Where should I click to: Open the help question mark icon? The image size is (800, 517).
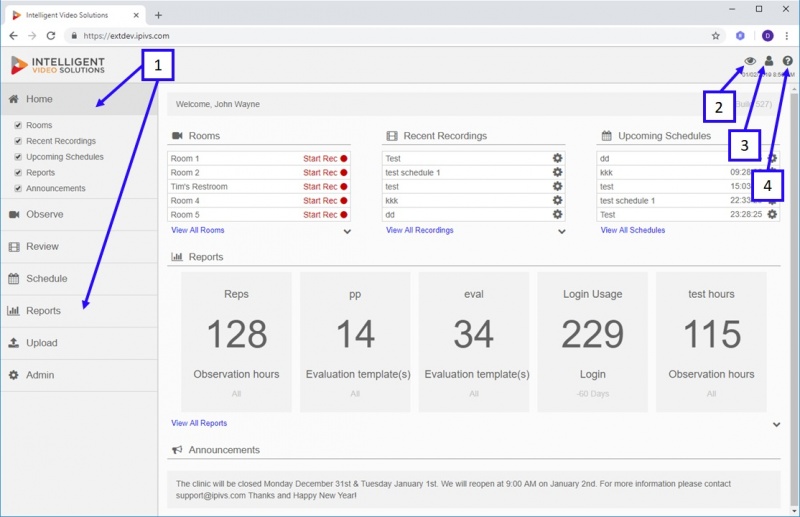tap(788, 61)
